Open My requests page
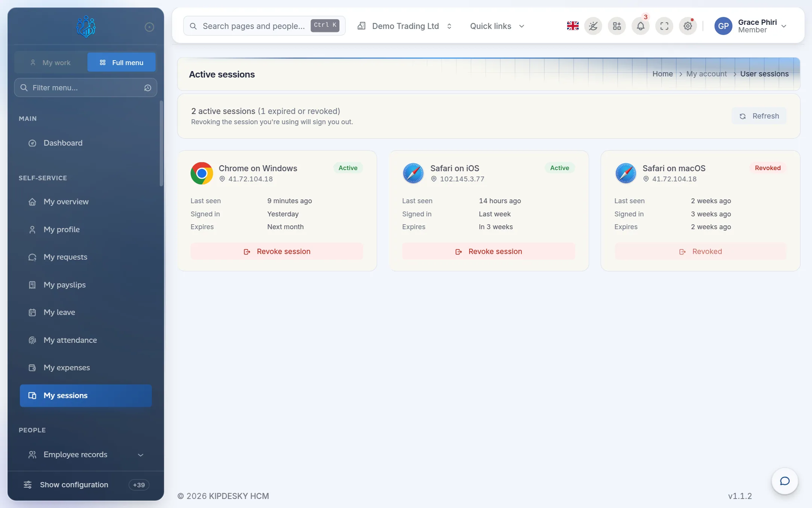 (x=86, y=257)
